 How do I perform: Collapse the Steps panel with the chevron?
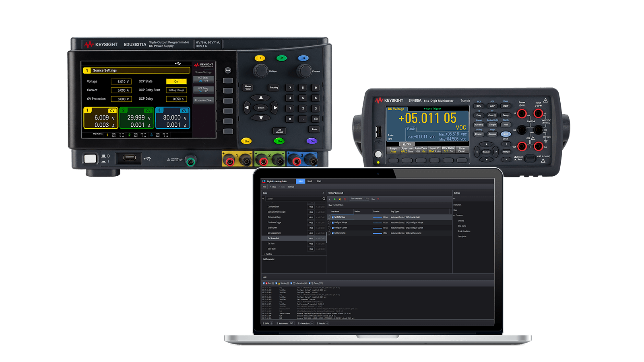click(323, 193)
